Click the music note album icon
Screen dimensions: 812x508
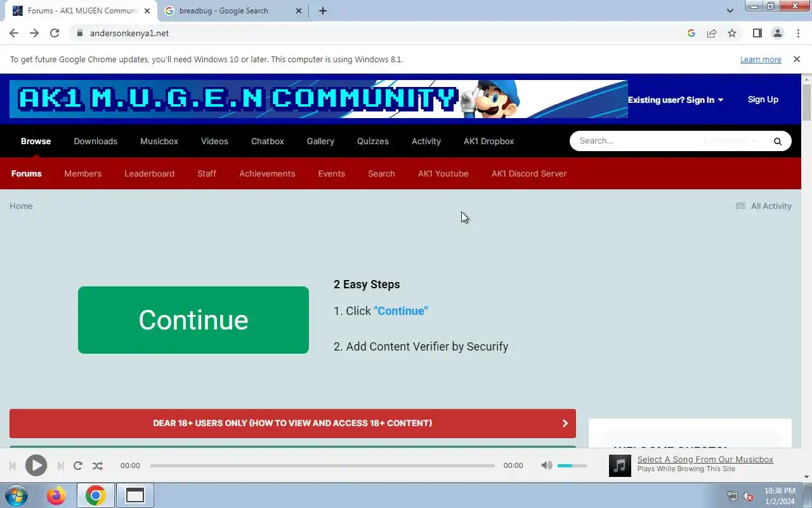[x=620, y=465]
